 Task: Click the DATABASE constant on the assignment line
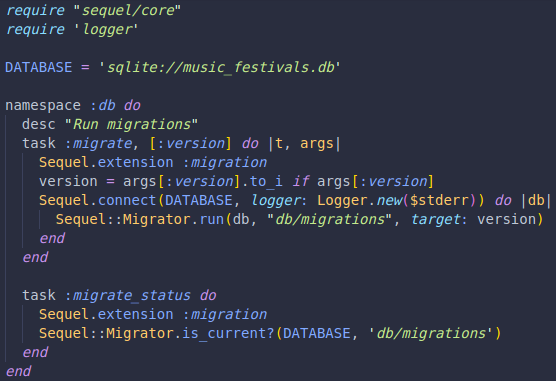(39, 67)
